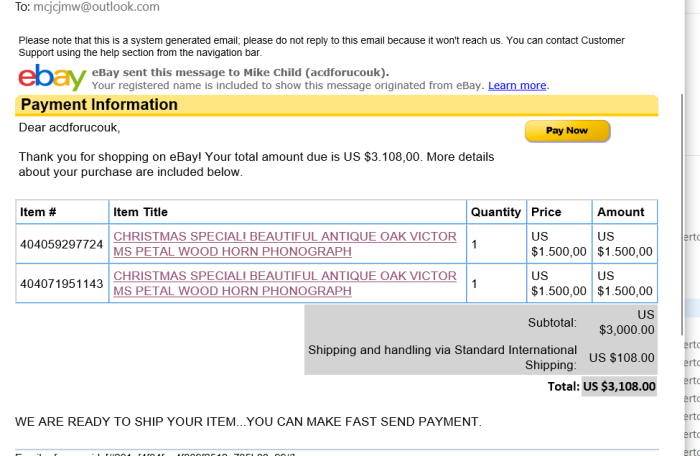
Task: Click the Item # column header
Action: (x=62, y=212)
